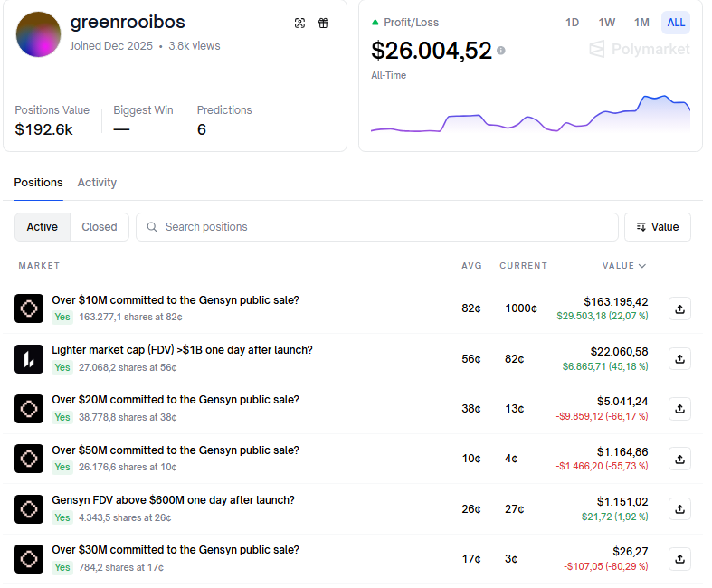Share the Over $30M Gensyn position
The height and width of the screenshot is (588, 712).
(679, 558)
